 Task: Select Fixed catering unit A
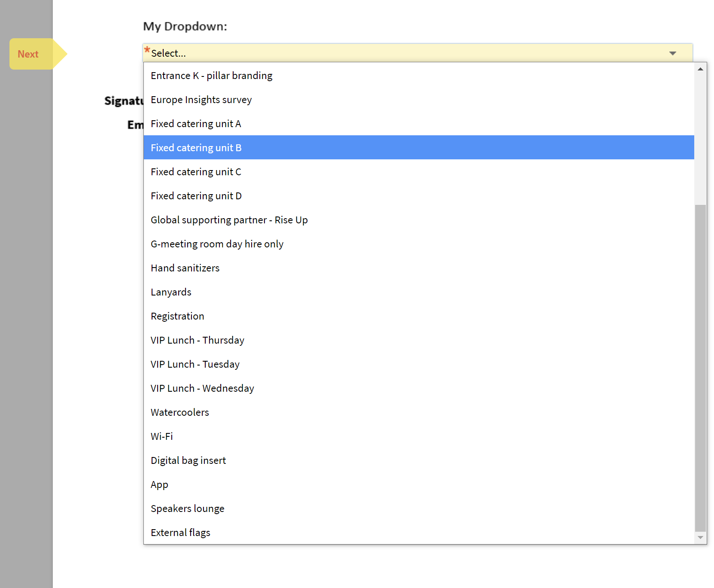tap(196, 124)
